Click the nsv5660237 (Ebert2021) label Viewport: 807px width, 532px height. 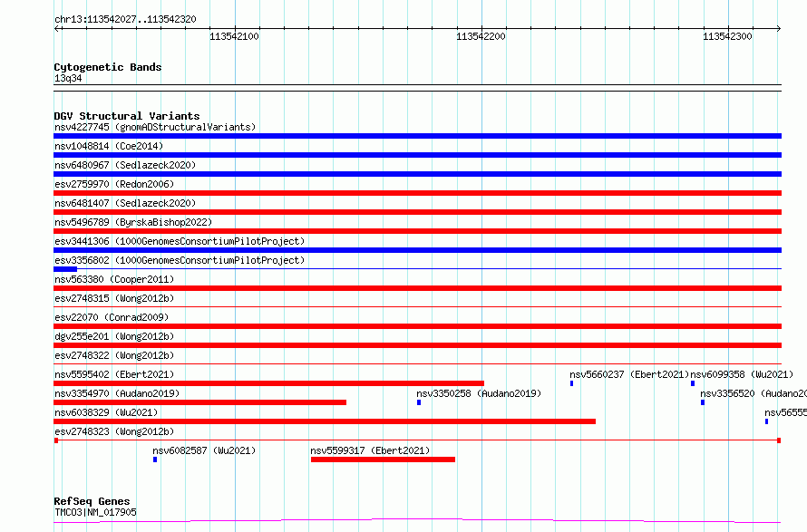629,374
